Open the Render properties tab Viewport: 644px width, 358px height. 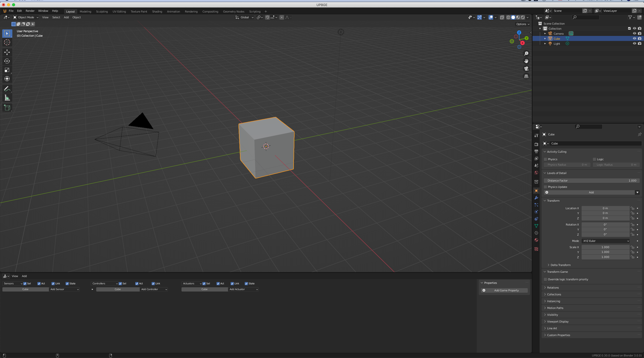(536, 144)
